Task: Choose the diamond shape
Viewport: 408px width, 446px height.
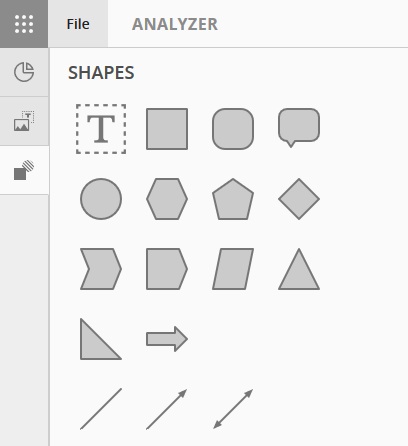Action: (x=299, y=199)
